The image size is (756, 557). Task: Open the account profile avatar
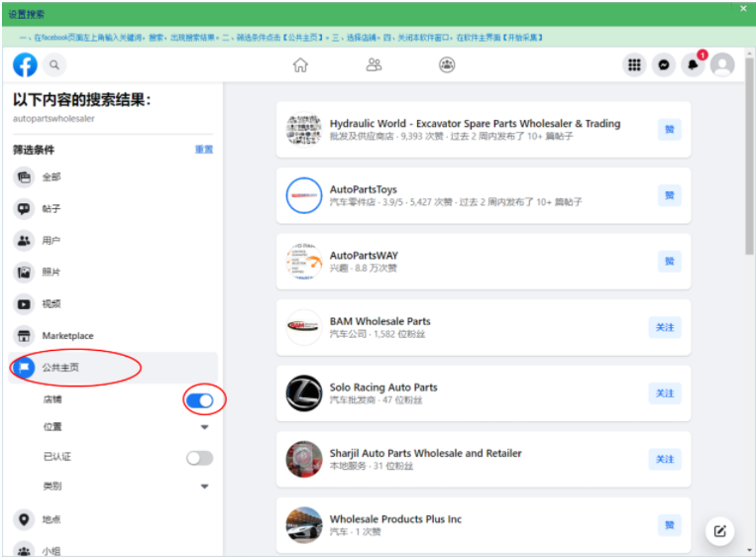[722, 64]
